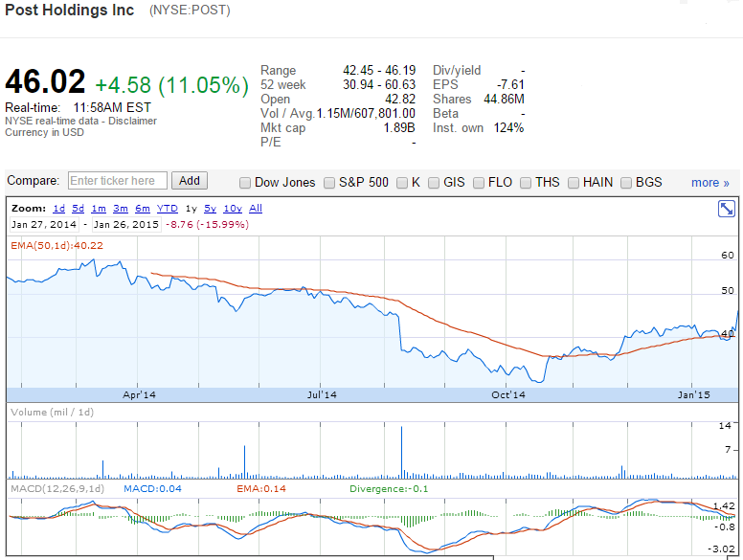Screen dimensions: 743x560
Task: Select the 6m zoom range
Action: [142, 209]
